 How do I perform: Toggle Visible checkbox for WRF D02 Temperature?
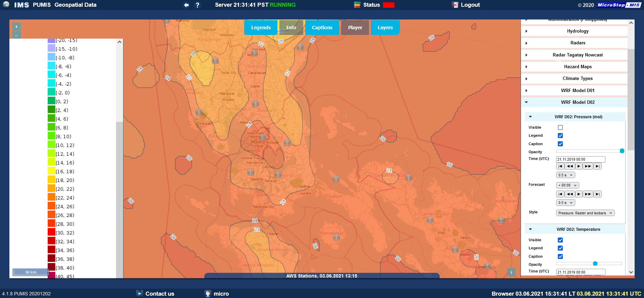pos(560,240)
